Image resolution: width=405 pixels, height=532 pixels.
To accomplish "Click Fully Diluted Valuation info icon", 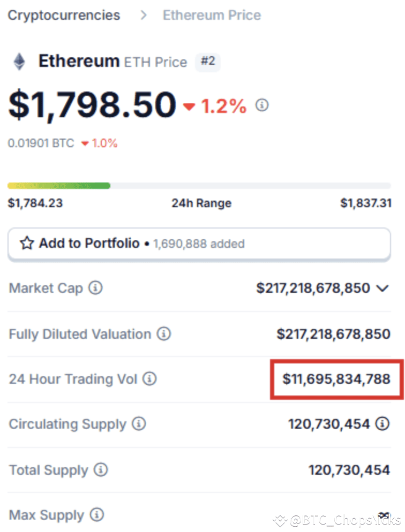I will point(163,335).
